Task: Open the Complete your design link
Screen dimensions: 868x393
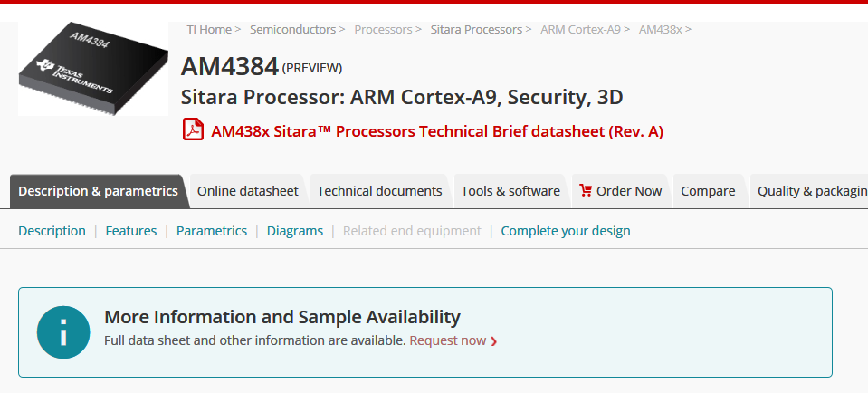Action: point(566,231)
